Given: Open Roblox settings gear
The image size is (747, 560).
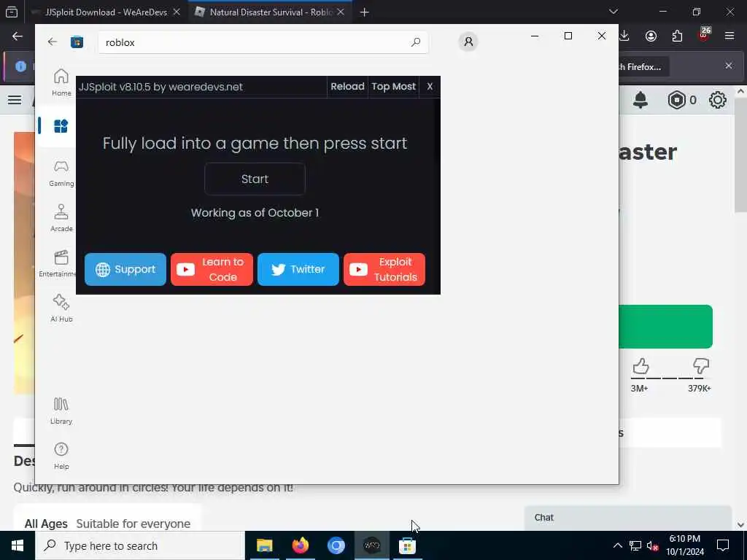Looking at the screenshot, I should click(718, 100).
